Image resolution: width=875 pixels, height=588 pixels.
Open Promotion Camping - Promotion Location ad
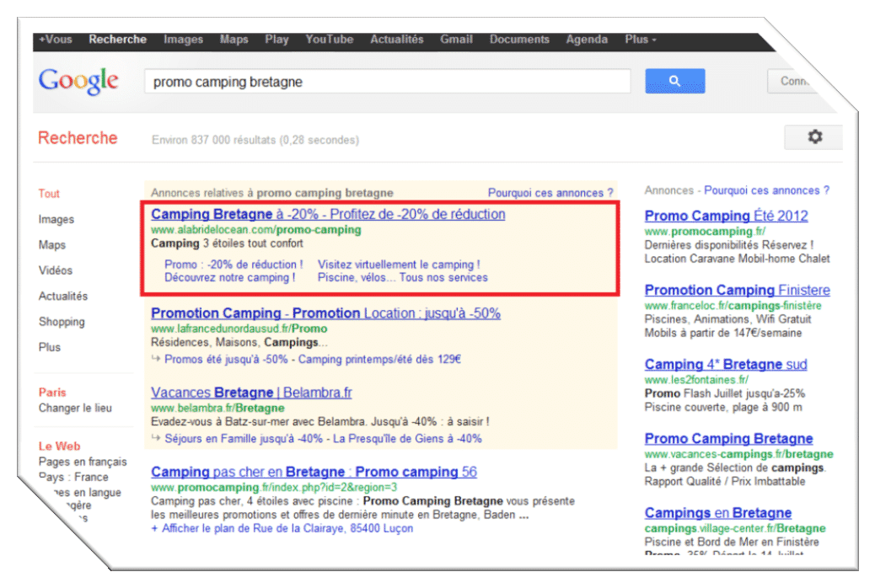coord(325,313)
